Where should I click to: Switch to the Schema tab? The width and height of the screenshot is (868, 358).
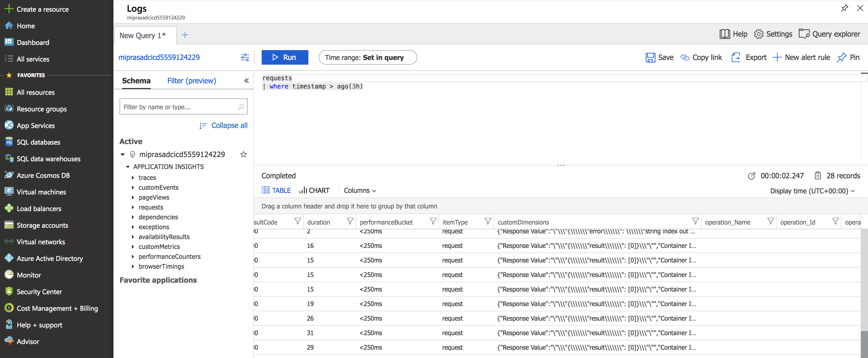[x=136, y=81]
